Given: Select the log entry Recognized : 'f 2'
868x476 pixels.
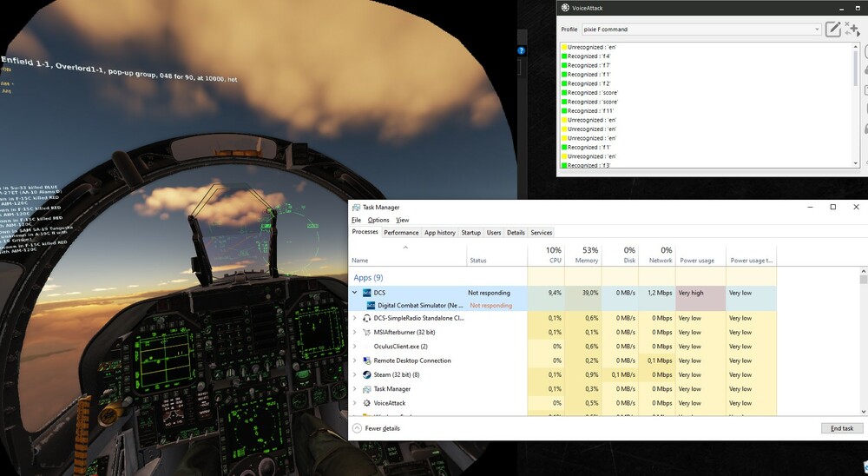Looking at the screenshot, I should 589,83.
